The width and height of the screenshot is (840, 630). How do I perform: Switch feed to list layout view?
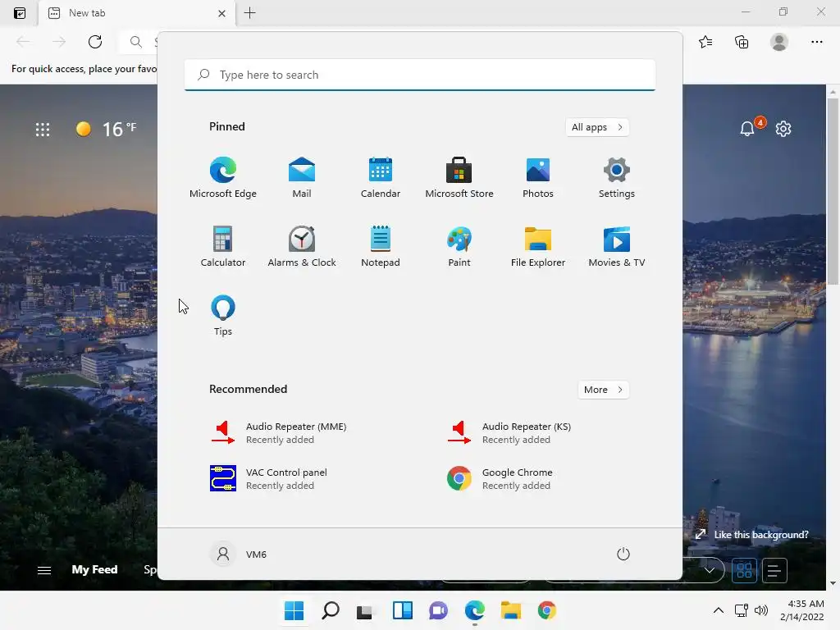pos(774,570)
